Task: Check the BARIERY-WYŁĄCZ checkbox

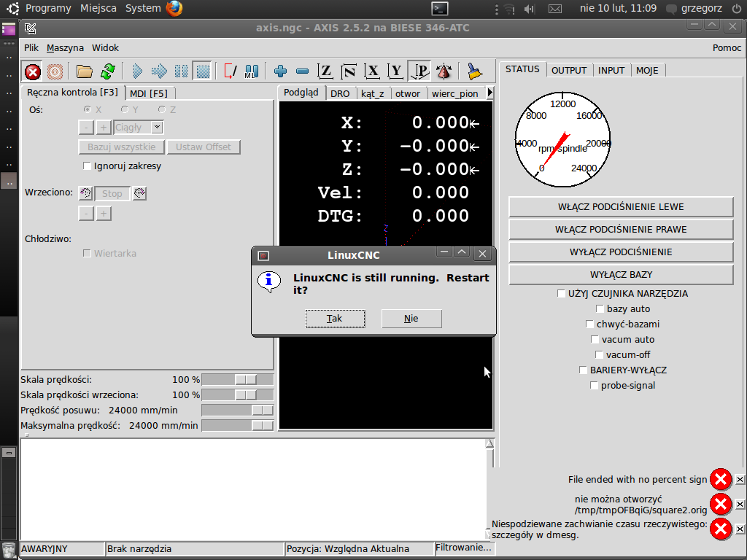Action: (x=583, y=370)
